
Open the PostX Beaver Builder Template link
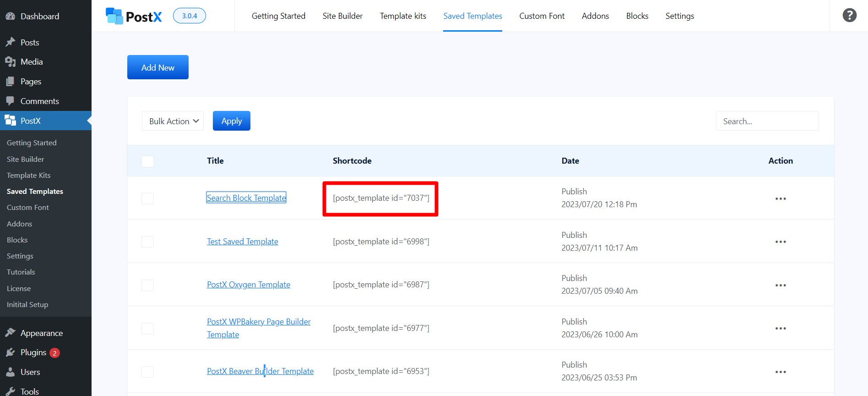click(260, 371)
